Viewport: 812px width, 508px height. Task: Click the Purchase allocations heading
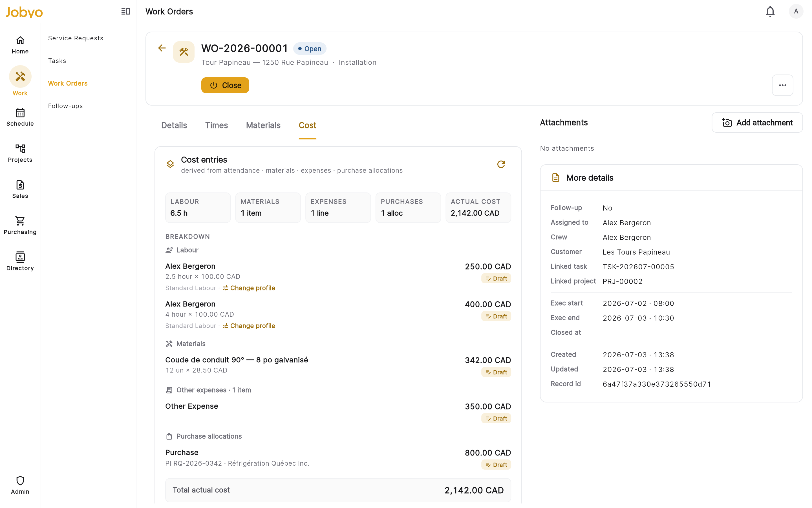[x=204, y=436]
